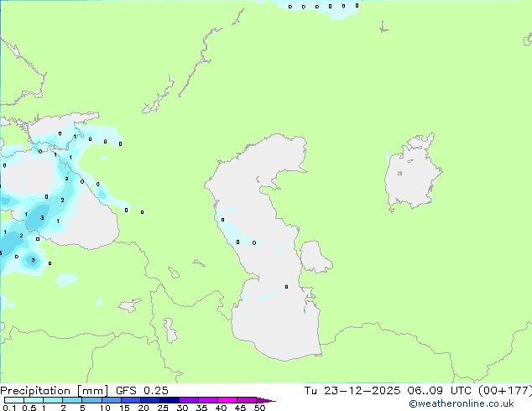Image resolution: width=532 pixels, height=411 pixels.
Task: Click the precipitation value in southern Caspian Sea
Action: point(286,287)
